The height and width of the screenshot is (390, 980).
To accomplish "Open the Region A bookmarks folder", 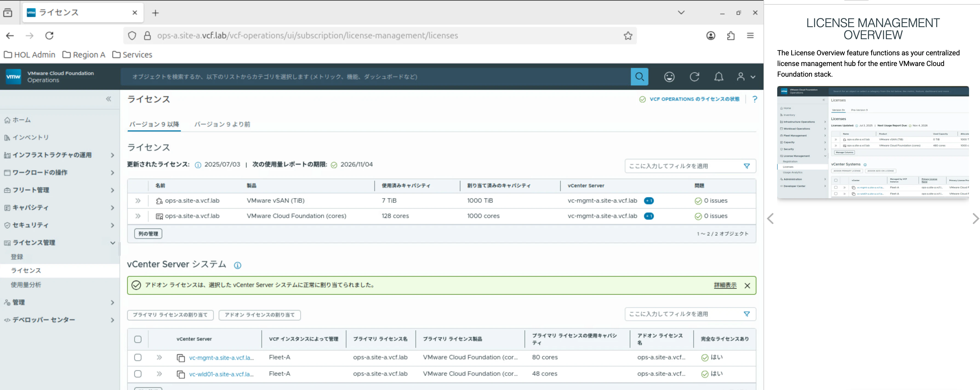I will click(84, 55).
